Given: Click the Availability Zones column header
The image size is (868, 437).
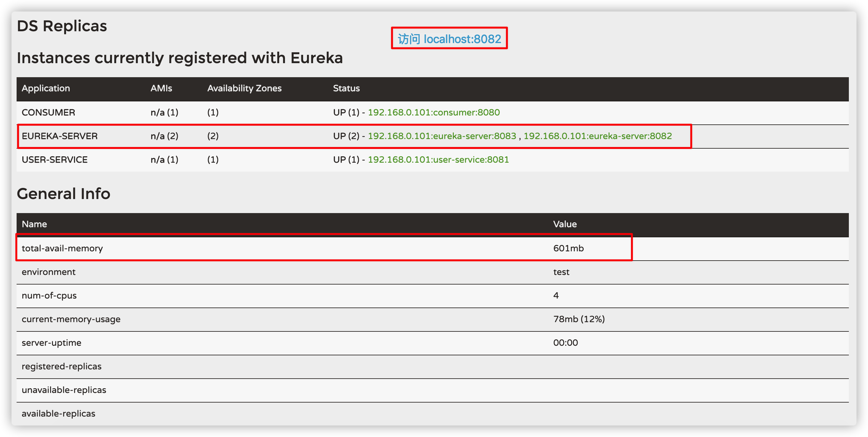Looking at the screenshot, I should [x=244, y=88].
